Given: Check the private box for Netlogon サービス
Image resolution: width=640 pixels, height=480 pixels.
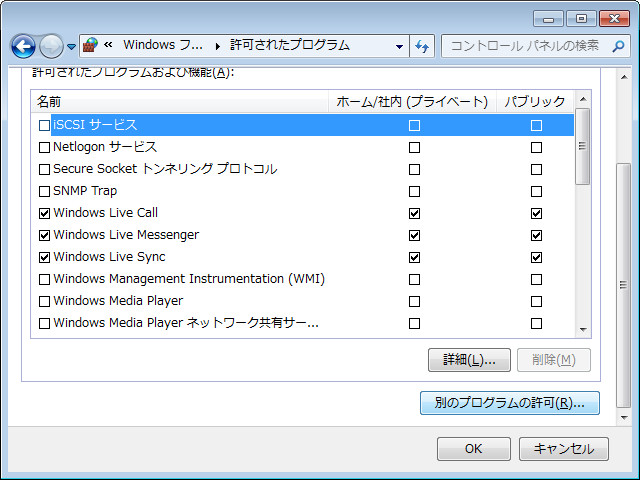Looking at the screenshot, I should click(x=414, y=147).
